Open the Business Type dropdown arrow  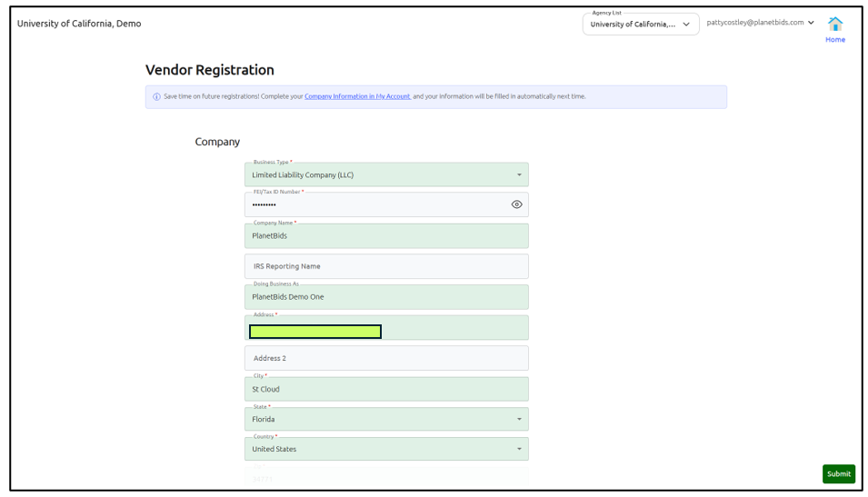519,174
